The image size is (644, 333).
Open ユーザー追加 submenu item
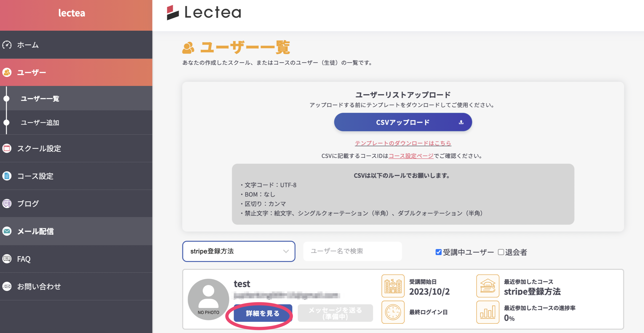click(40, 123)
